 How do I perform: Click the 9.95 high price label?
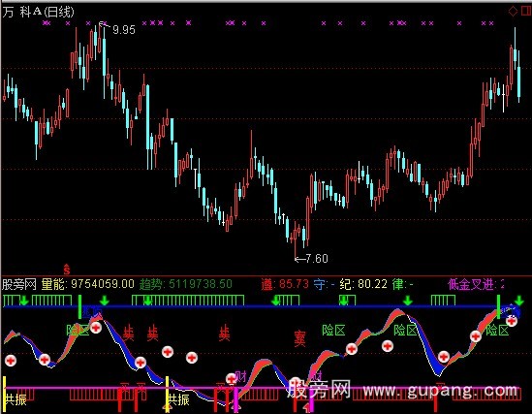click(x=124, y=30)
